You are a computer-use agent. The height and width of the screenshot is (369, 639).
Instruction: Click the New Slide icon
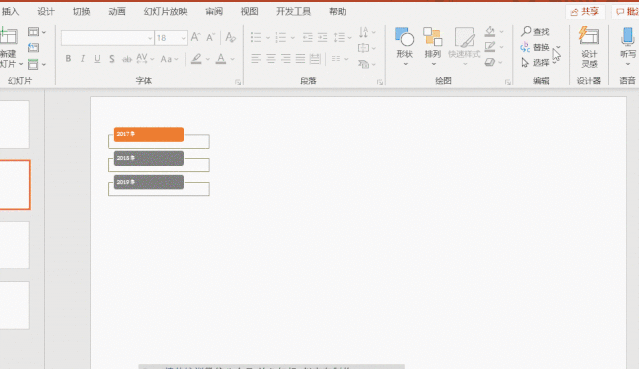(8, 37)
